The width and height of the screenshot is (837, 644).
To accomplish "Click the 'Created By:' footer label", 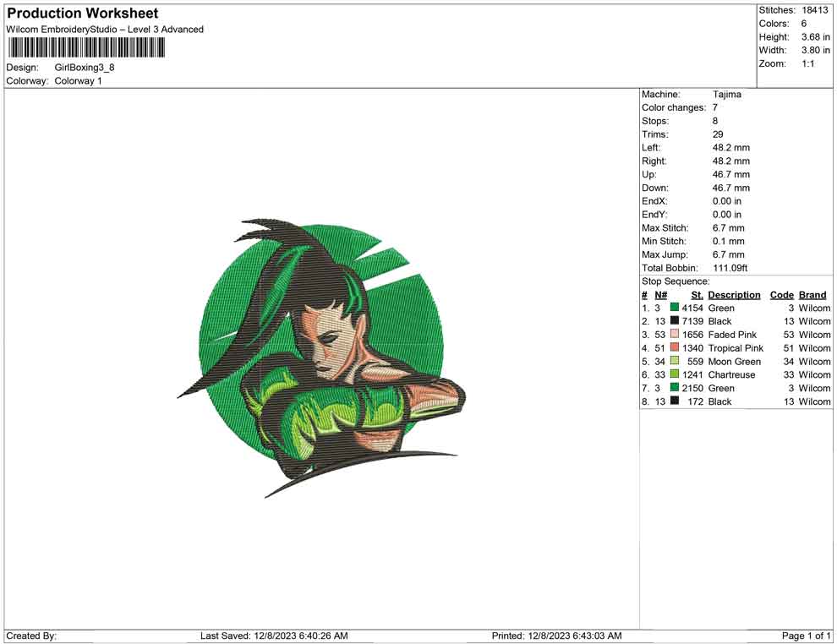I will point(31,636).
